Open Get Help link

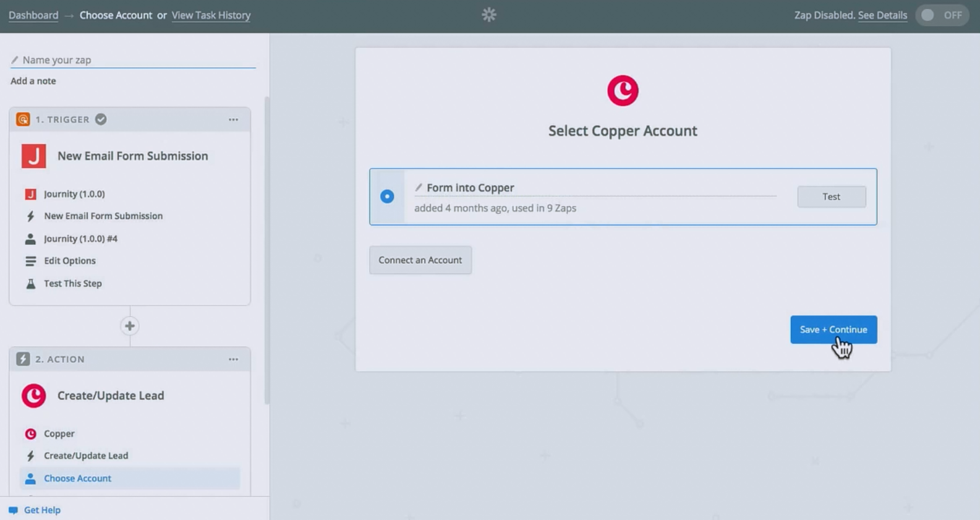(42, 510)
